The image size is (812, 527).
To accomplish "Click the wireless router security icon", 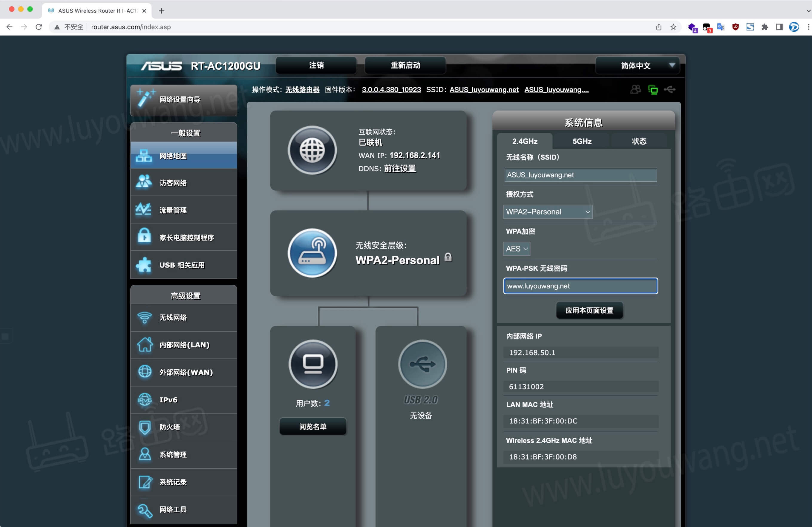I will point(312,253).
